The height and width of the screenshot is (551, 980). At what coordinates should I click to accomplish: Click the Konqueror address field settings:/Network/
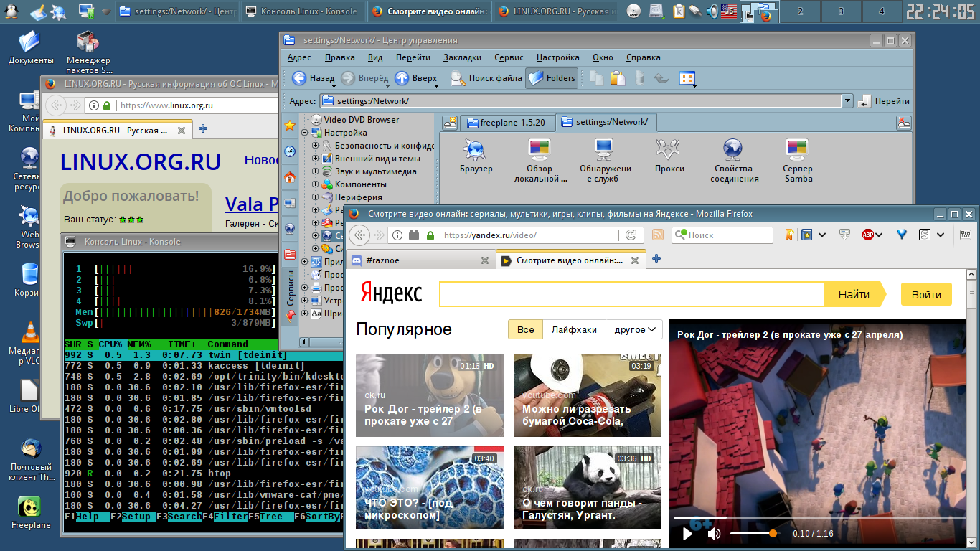580,101
